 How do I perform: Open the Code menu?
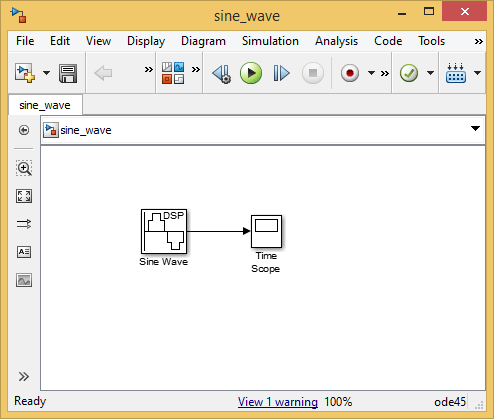[x=388, y=41]
